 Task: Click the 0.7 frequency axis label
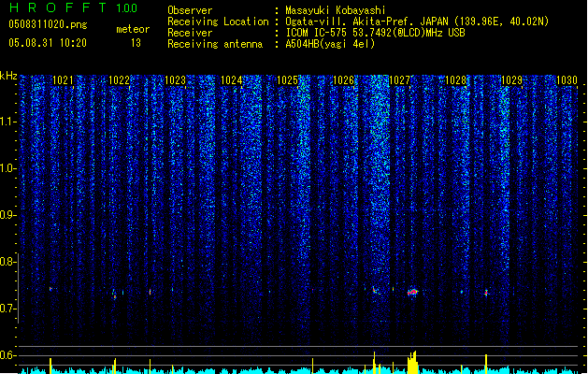pyautogui.click(x=7, y=309)
